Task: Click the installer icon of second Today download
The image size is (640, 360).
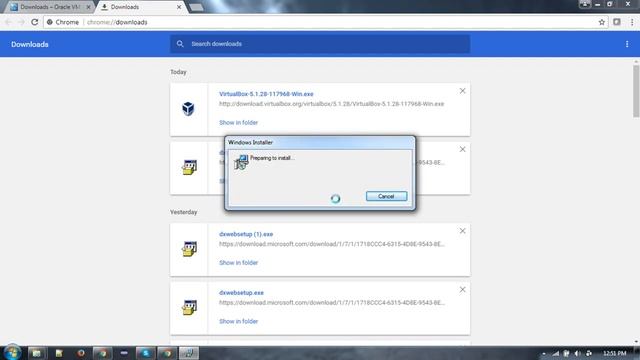Action: point(189,167)
